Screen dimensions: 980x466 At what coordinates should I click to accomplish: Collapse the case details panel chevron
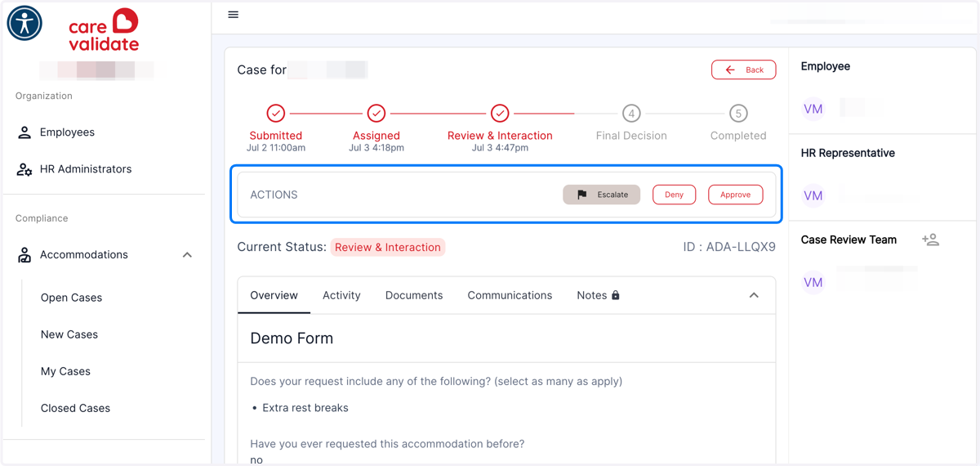click(x=754, y=295)
